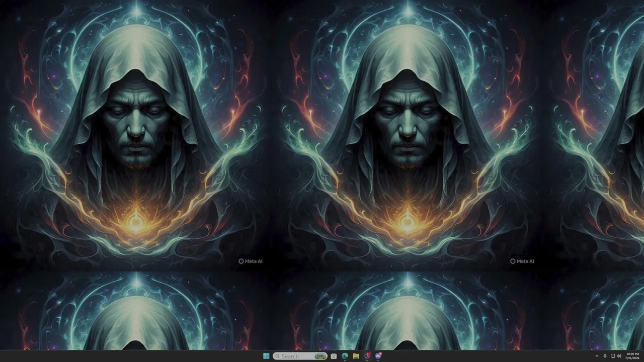Open Microsoft Edge from the taskbar
The width and height of the screenshot is (644, 362).
point(345,356)
